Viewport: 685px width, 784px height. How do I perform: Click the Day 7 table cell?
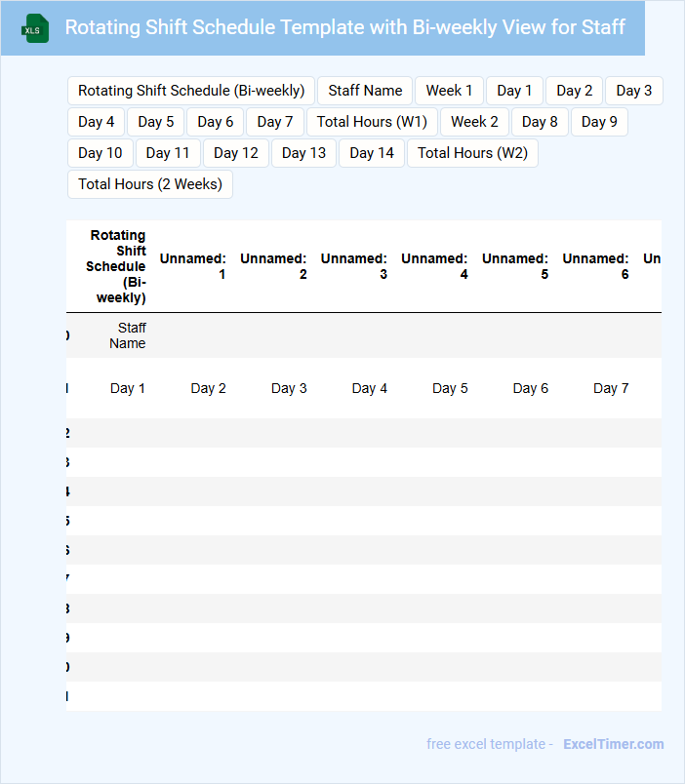pos(611,388)
